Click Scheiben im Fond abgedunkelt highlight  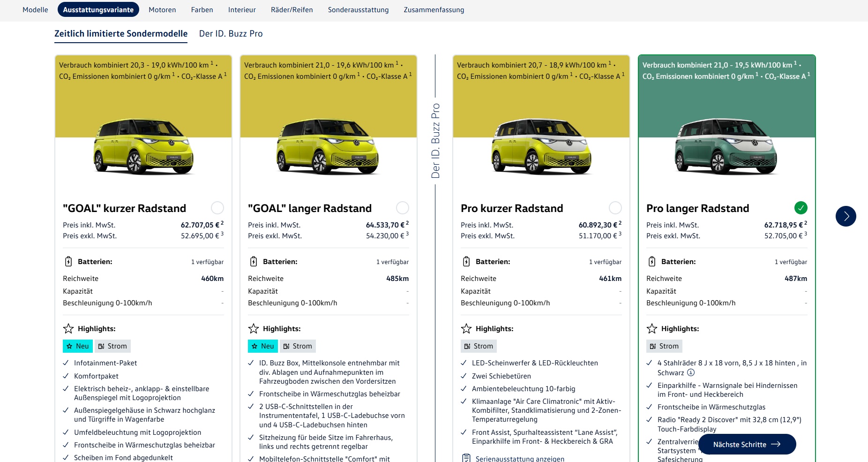123,458
